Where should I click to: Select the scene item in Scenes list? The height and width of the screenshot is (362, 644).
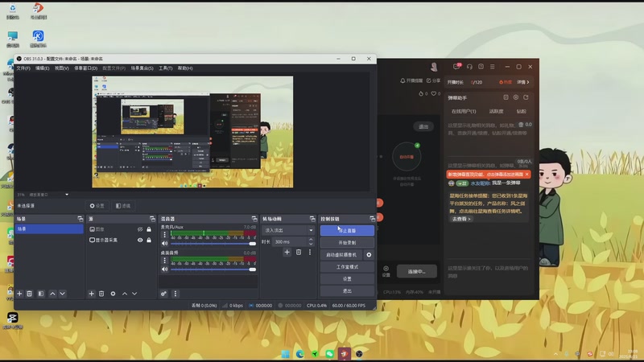click(49, 229)
